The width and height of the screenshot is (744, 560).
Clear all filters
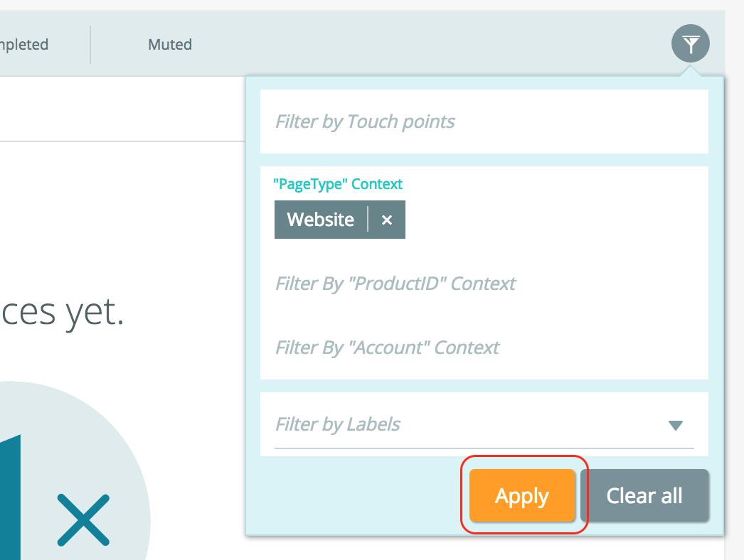[644, 495]
